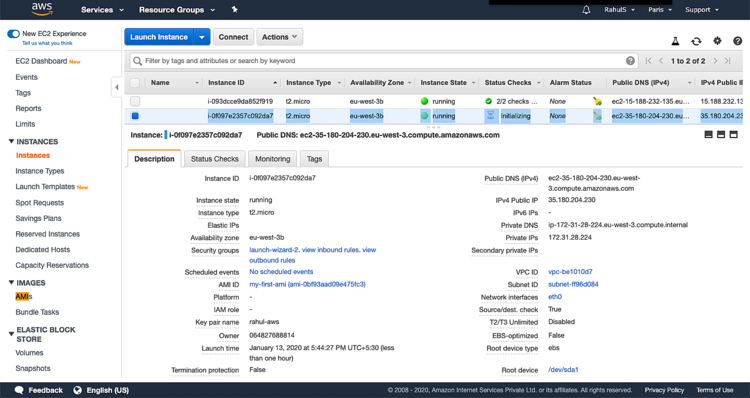Go to previous page of results
Image resolution: width=750 pixels, height=398 pixels.
coord(661,61)
